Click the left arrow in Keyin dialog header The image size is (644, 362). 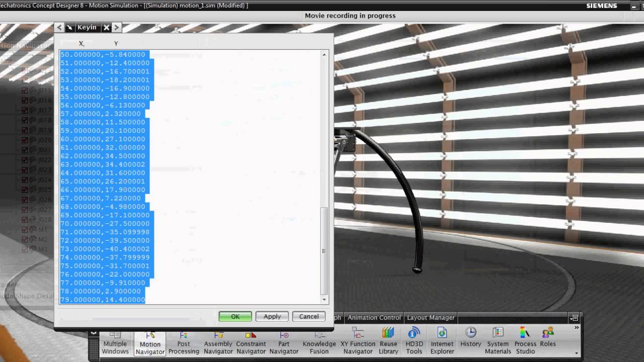(59, 28)
